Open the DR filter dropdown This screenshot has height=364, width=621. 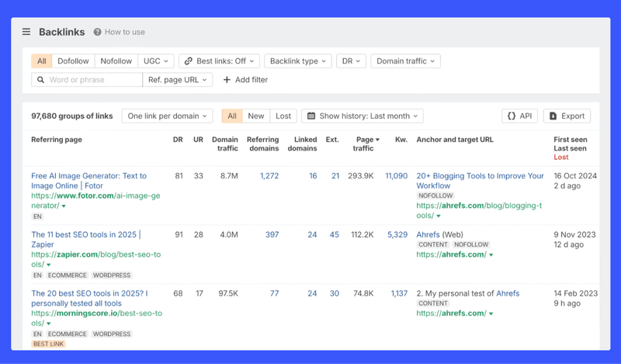[352, 61]
